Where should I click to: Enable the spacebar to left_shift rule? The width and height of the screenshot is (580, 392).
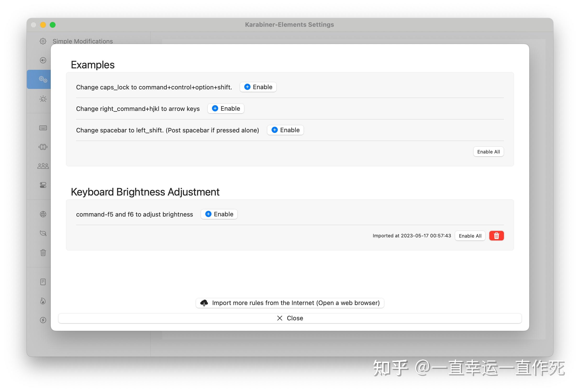click(x=285, y=130)
